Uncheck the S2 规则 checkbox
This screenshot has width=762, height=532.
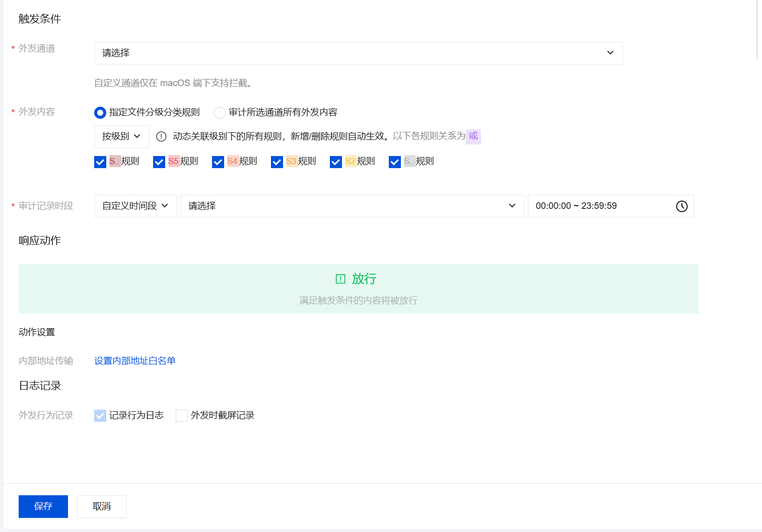pos(336,162)
